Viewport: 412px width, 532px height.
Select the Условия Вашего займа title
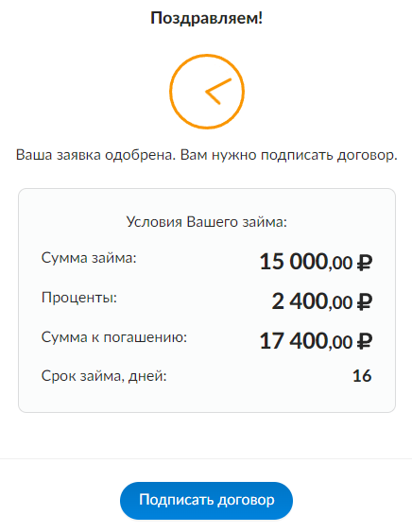[206, 222]
